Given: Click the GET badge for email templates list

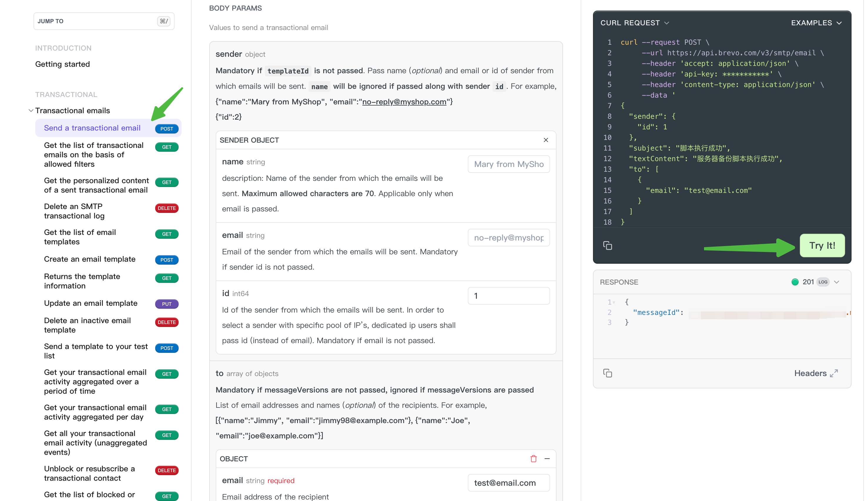Looking at the screenshot, I should tap(166, 234).
